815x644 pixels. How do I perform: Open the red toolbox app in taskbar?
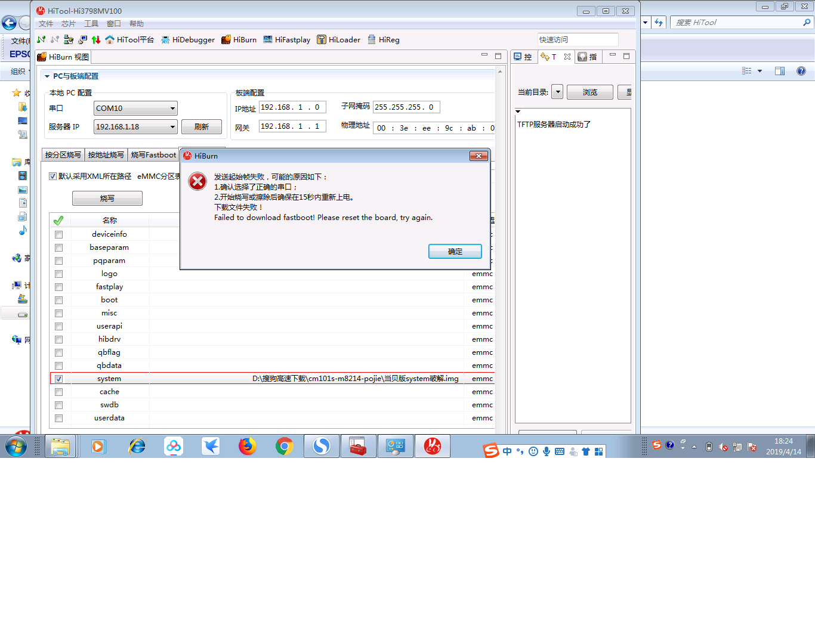point(359,446)
